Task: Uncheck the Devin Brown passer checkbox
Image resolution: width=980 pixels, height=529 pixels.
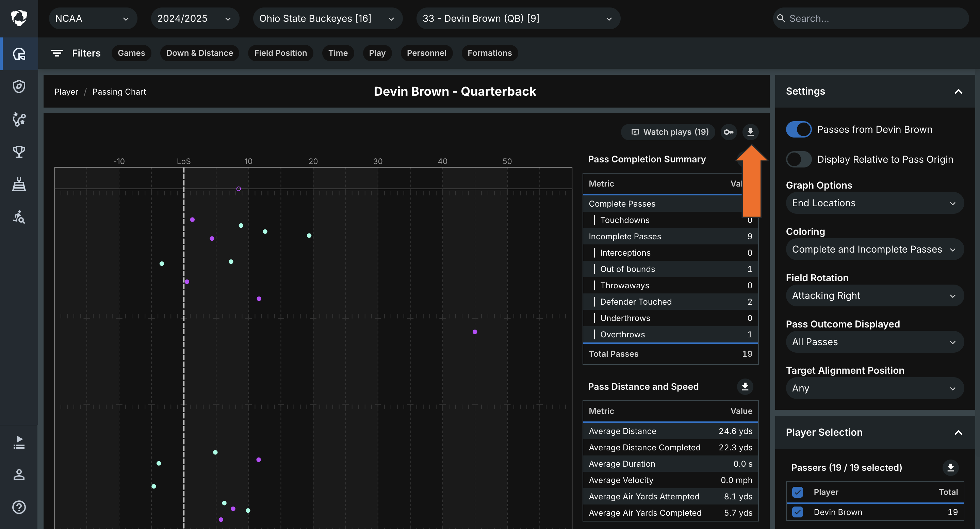Action: point(797,512)
